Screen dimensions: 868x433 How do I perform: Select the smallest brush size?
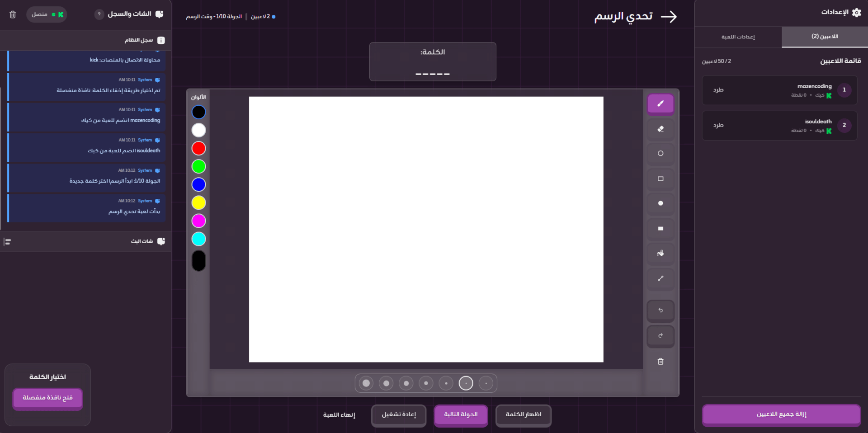click(x=486, y=383)
